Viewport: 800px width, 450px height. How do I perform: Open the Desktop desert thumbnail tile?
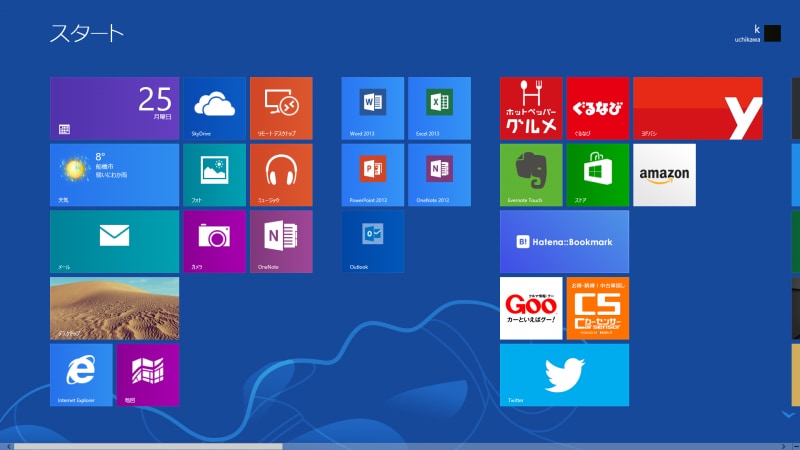pyautogui.click(x=114, y=308)
